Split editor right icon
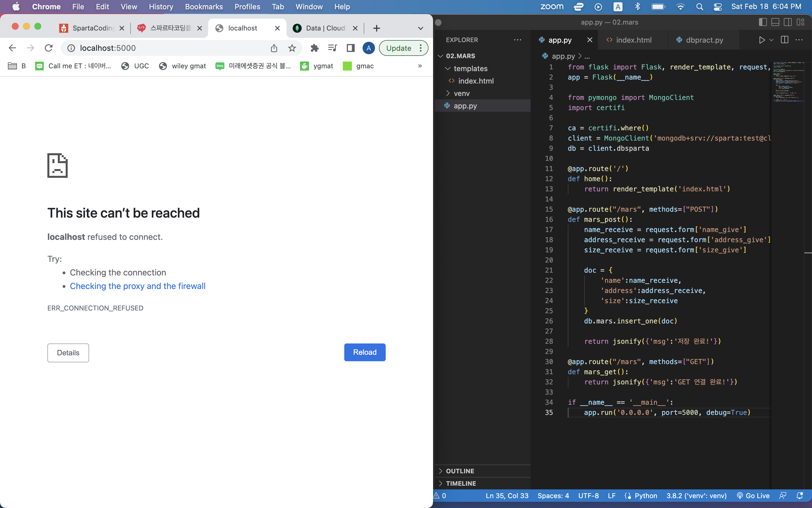This screenshot has height=508, width=812. tap(784, 40)
